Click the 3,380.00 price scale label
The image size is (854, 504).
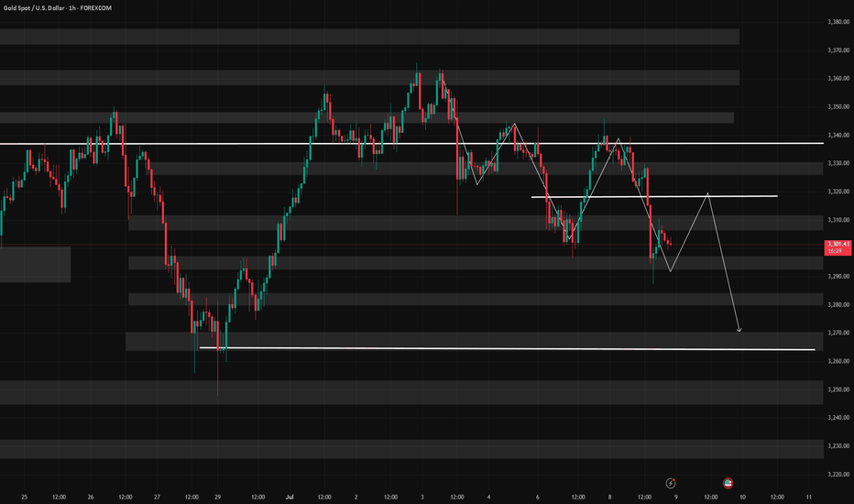838,22
